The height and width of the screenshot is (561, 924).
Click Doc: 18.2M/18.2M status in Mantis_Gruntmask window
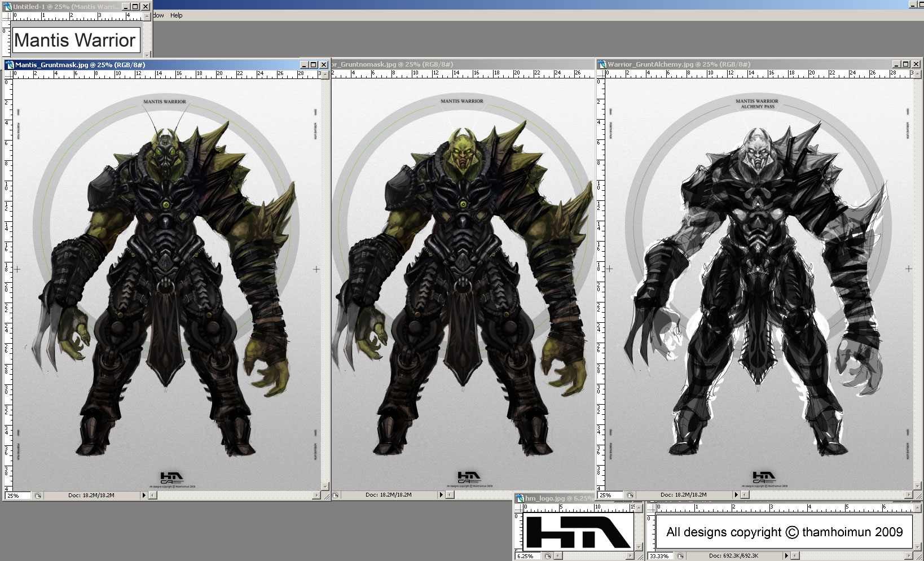coord(91,496)
